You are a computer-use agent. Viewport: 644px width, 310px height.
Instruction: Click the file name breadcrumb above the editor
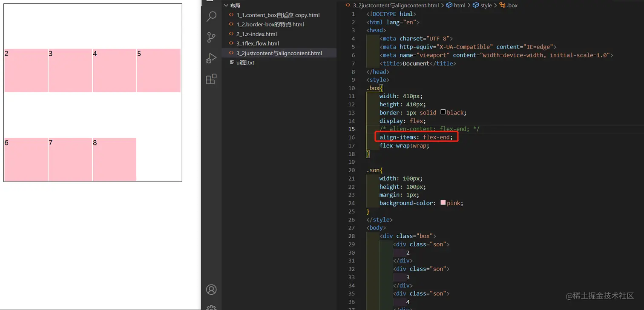click(x=396, y=6)
